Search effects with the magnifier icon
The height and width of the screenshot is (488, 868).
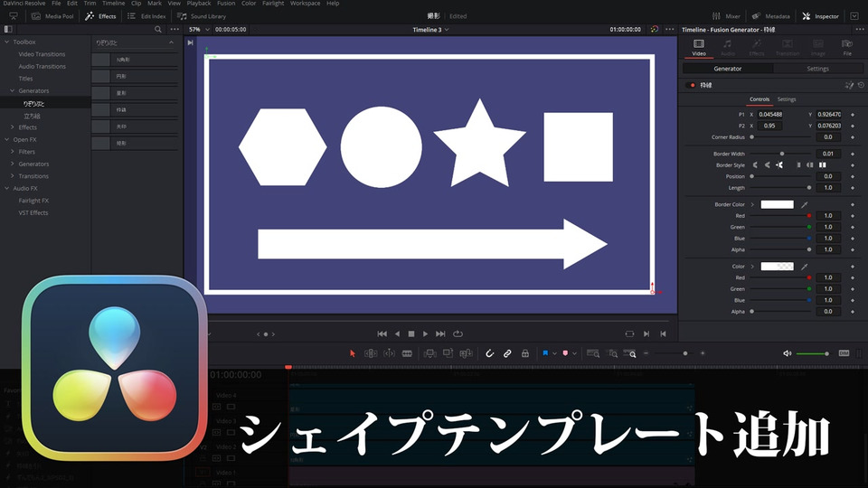pos(157,29)
